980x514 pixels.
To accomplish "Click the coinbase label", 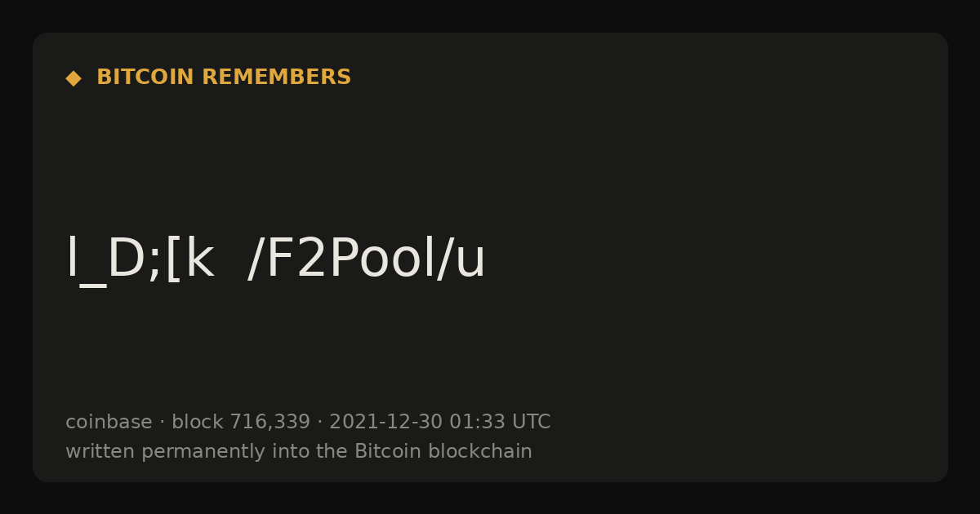I will [109, 422].
